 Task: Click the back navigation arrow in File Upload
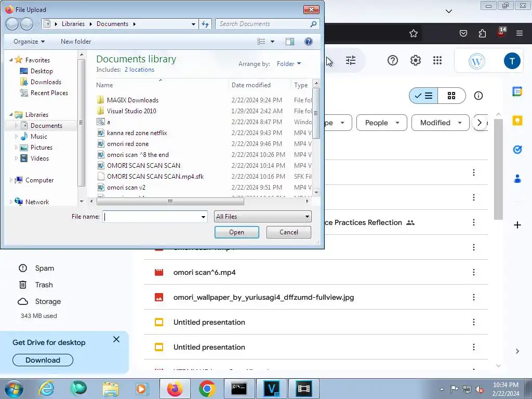(12, 24)
